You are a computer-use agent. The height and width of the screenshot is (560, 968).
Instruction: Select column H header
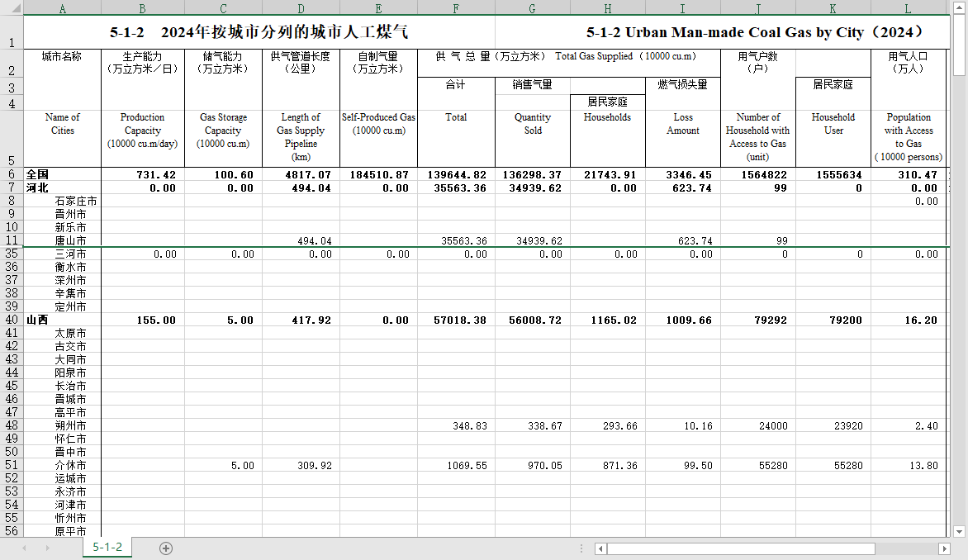click(607, 8)
